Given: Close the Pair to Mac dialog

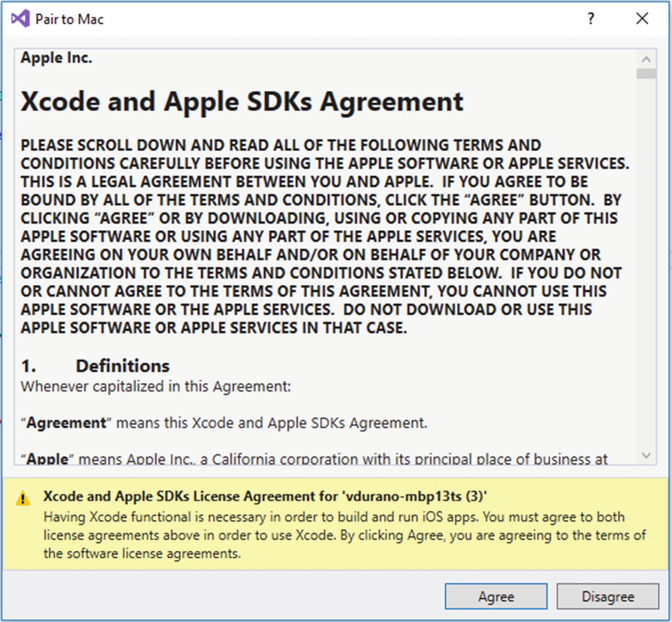Looking at the screenshot, I should (x=642, y=19).
